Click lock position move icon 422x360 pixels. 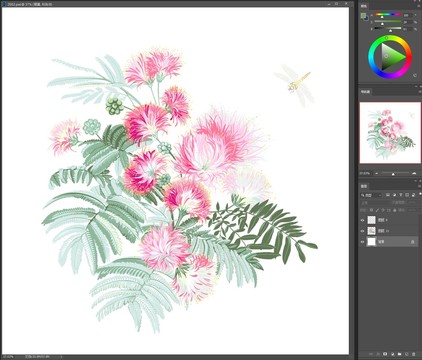point(383,210)
